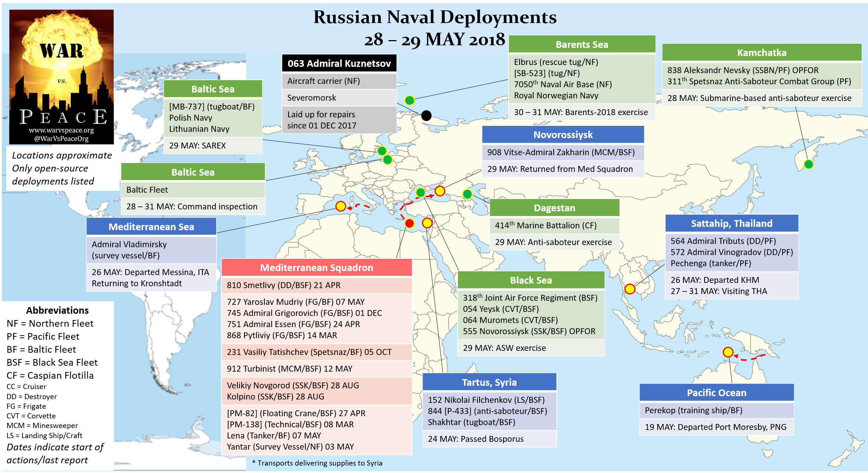Click the War vs Peace logo image
This screenshot has height=473, width=868.
61,77
